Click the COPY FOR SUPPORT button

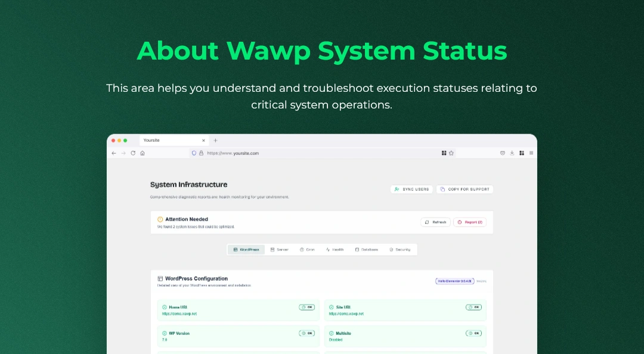coord(465,190)
